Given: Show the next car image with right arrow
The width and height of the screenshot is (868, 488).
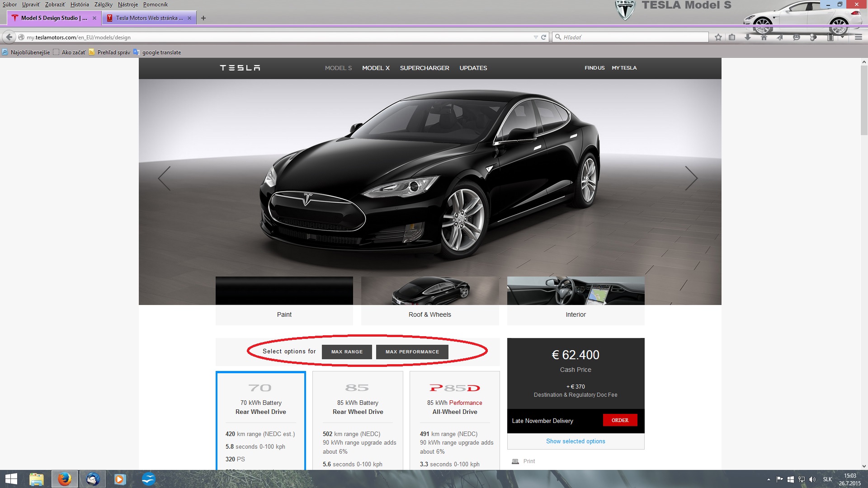Looking at the screenshot, I should click(691, 178).
